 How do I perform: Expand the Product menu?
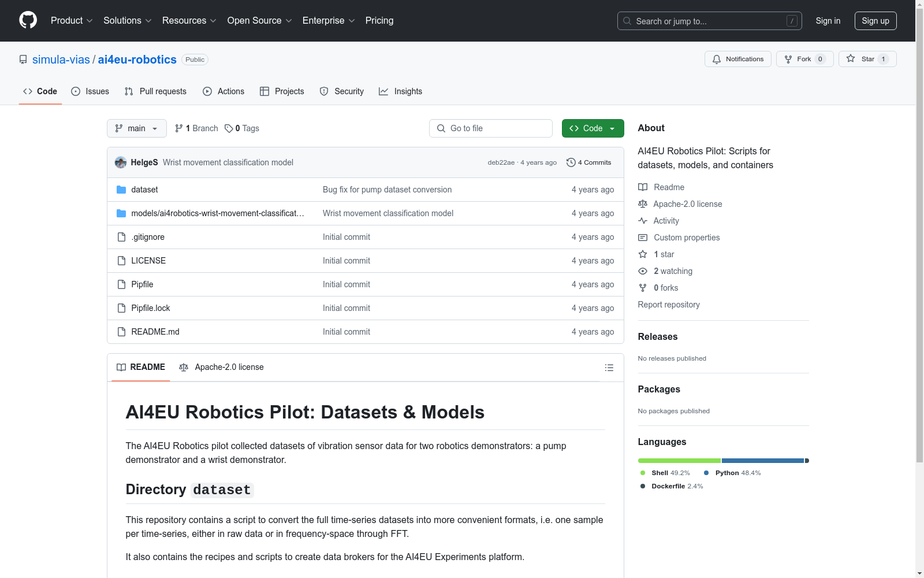tap(72, 21)
